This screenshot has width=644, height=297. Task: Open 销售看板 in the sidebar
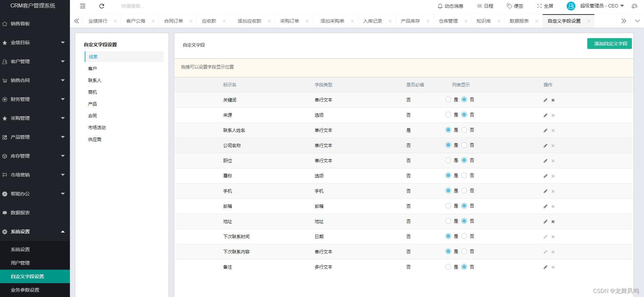point(35,24)
